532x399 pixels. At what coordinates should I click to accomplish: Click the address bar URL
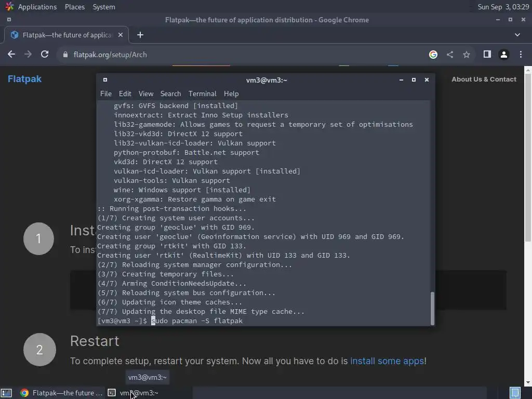click(x=110, y=55)
